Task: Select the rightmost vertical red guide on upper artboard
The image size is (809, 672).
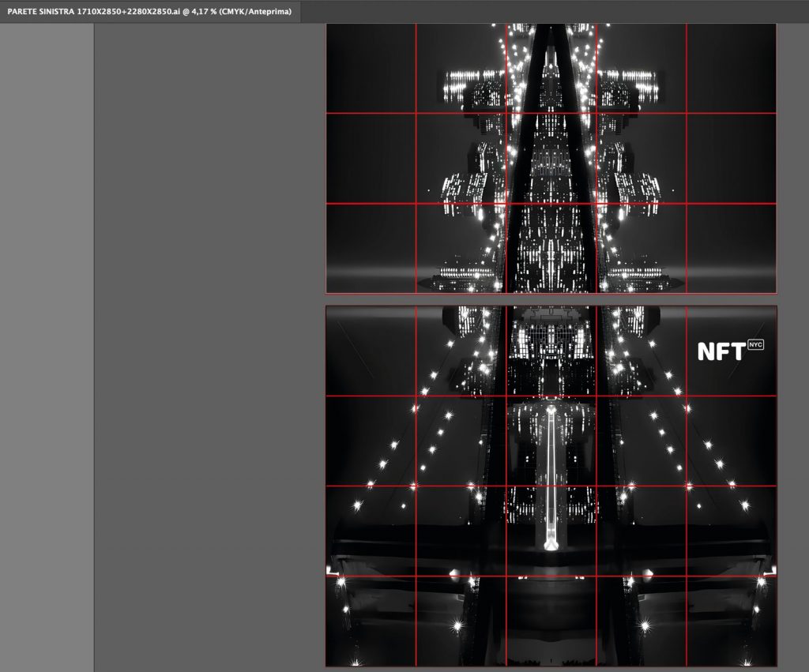Action: 687,158
